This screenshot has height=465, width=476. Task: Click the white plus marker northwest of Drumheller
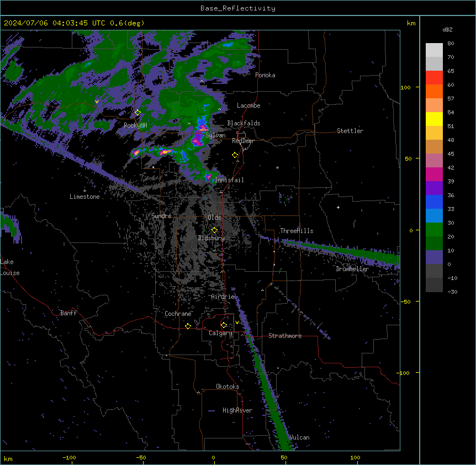click(x=338, y=207)
